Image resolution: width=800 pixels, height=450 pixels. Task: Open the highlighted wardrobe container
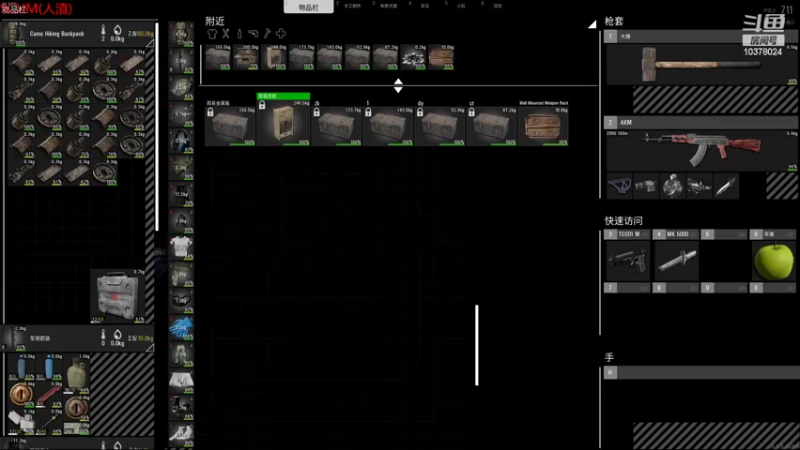coord(283,122)
